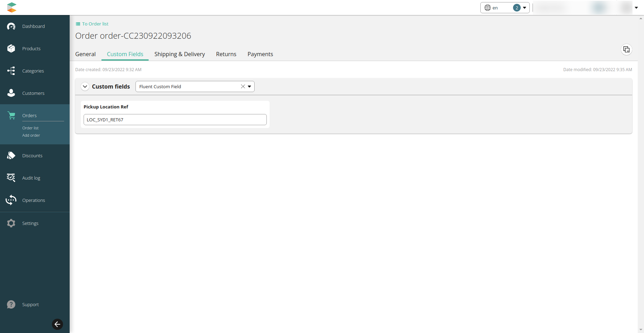Open Settings using the gear icon
This screenshot has height=333, width=644.
tap(11, 223)
